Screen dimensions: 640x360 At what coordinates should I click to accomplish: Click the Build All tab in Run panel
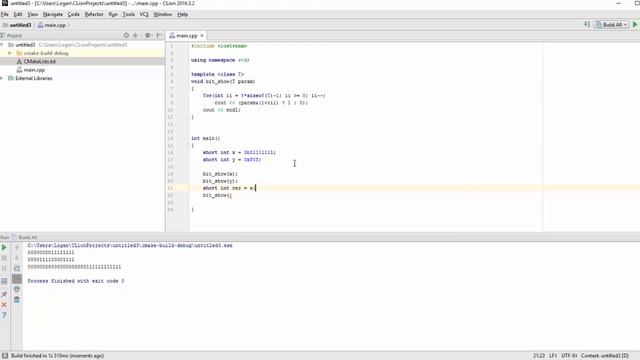pos(24,237)
